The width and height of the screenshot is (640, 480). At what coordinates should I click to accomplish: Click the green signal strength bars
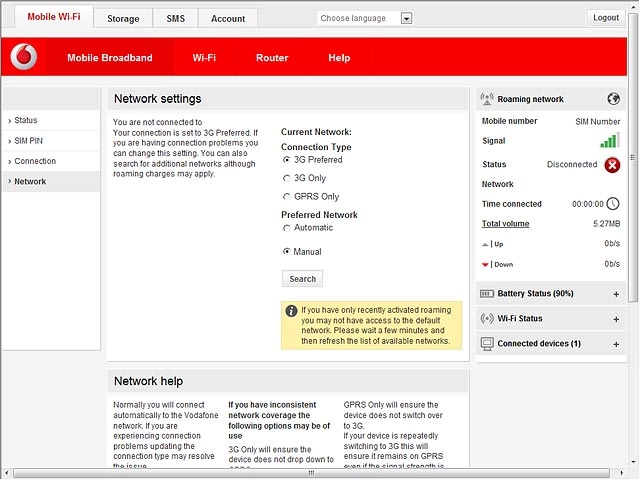coord(610,140)
